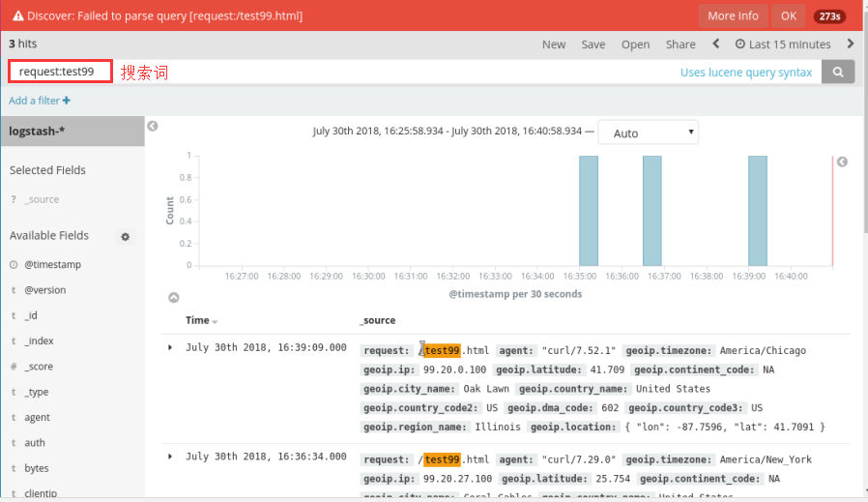
Task: Click New in the top menu
Action: [554, 44]
